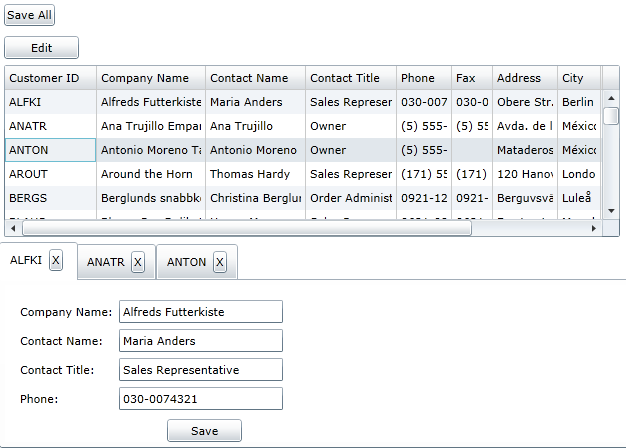Close the ANATR tab using X
Screen dimensions: 626x448
(138, 262)
